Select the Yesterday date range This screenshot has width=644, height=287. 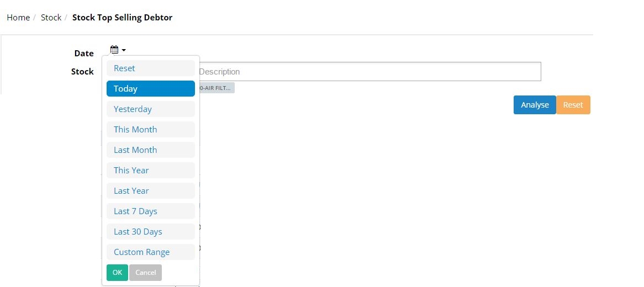pyautogui.click(x=151, y=109)
